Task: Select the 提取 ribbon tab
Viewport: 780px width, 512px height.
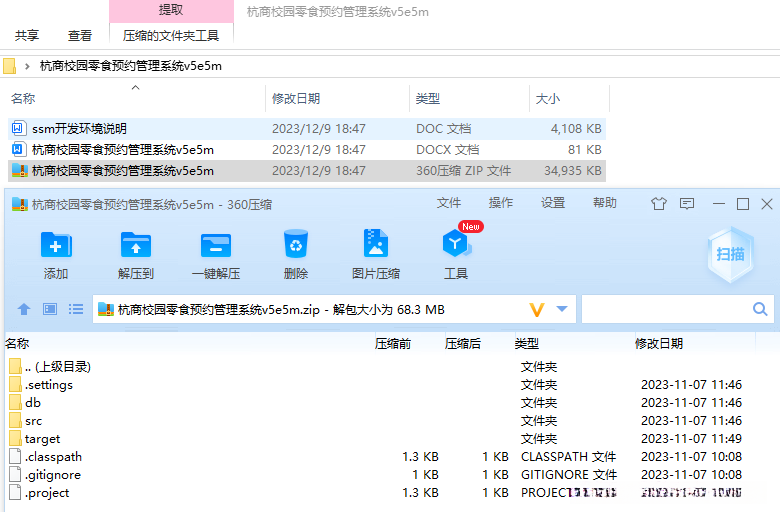Action: pyautogui.click(x=171, y=10)
